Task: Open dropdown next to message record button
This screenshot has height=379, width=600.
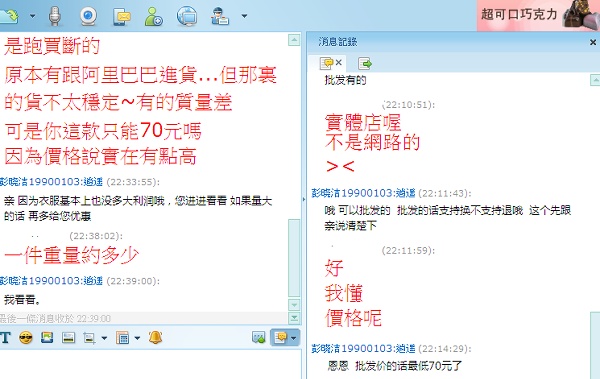Action: (x=293, y=338)
